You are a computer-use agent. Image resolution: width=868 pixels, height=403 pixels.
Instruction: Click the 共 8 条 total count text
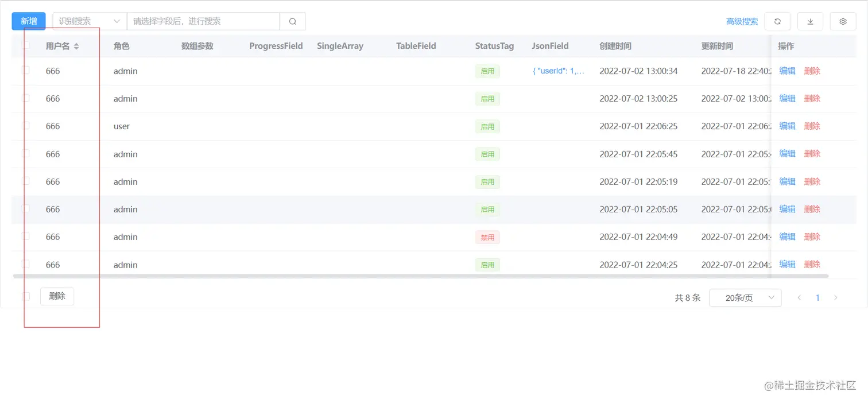[x=688, y=297]
